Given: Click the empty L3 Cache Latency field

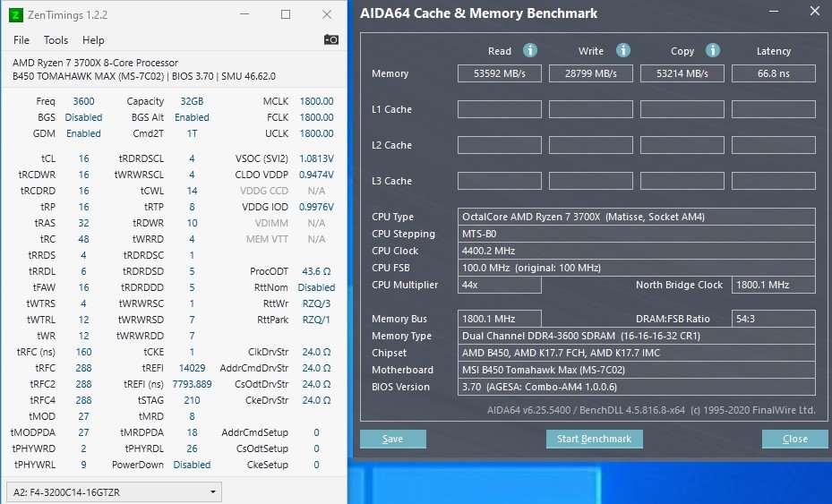Looking at the screenshot, I should pos(773,181).
